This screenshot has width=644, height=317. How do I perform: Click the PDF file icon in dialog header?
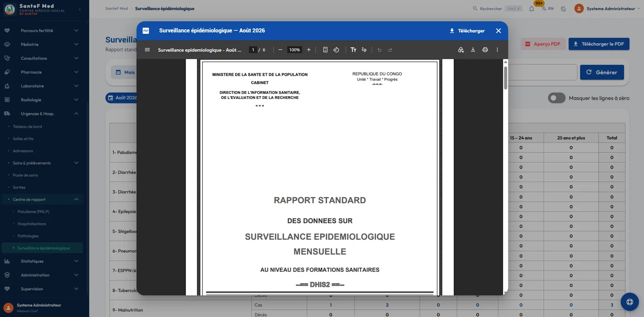tap(146, 31)
